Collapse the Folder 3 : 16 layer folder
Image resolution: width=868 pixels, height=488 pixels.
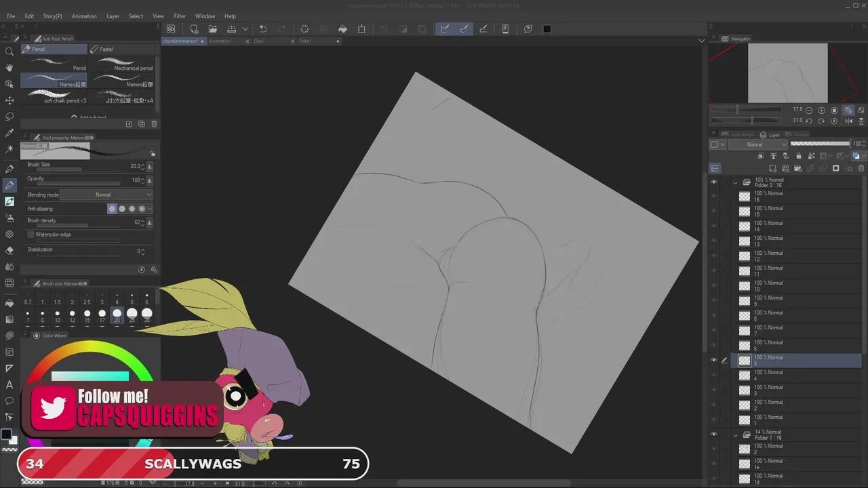pyautogui.click(x=736, y=182)
